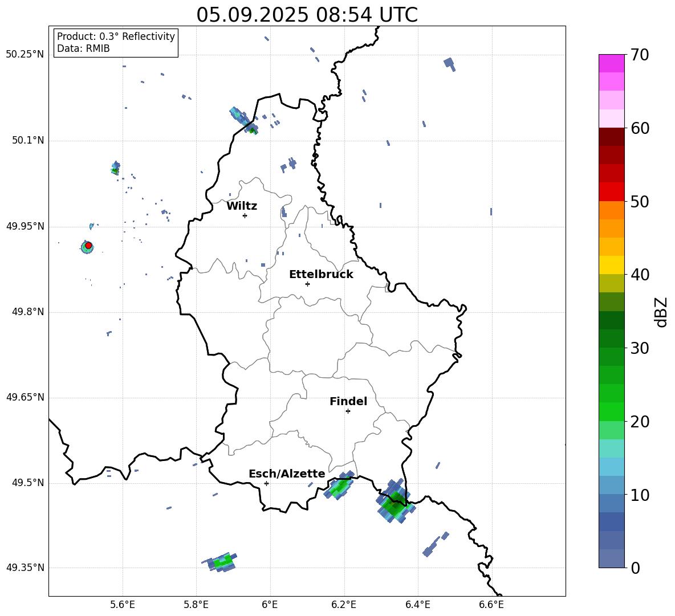Click the 6°E longitude label
Screen dimensions: 675x616
click(270, 605)
